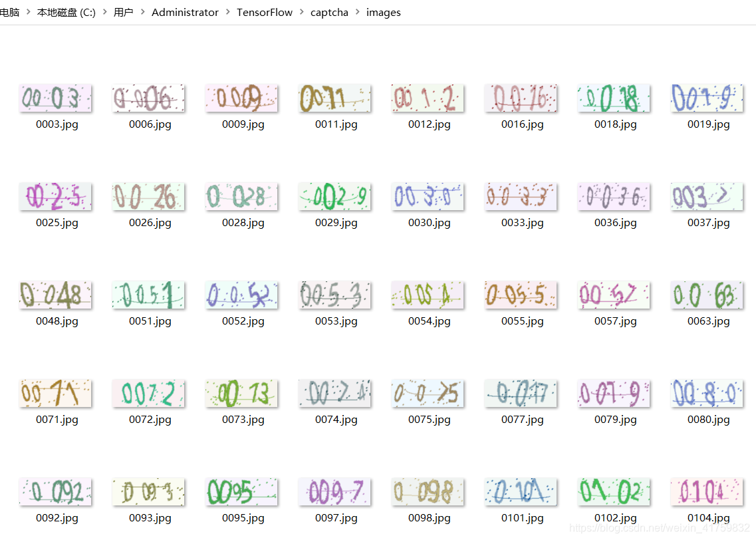Open the 0074.jpg image

click(x=334, y=392)
